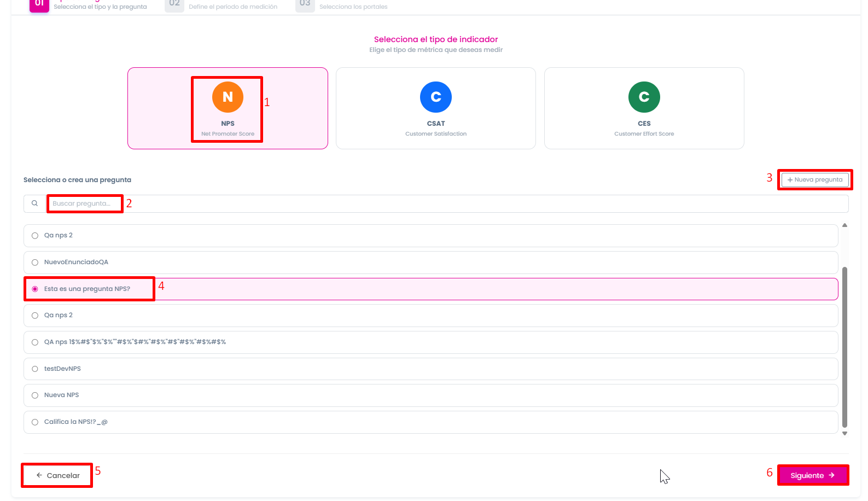Click the 'Selecciona o crea una pregunta' label
This screenshot has width=868, height=501.
[x=77, y=180]
